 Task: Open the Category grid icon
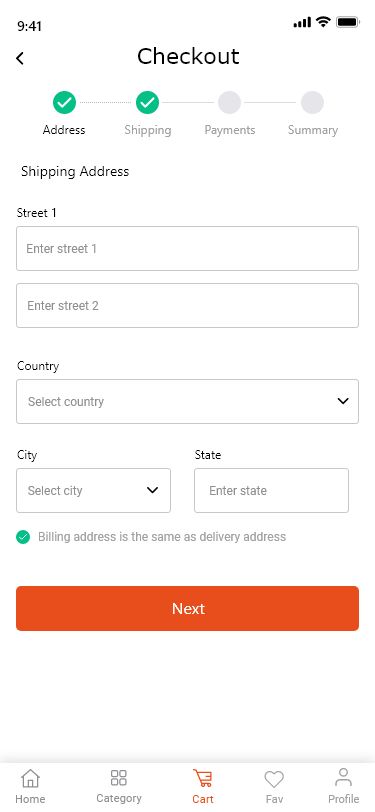(x=119, y=777)
